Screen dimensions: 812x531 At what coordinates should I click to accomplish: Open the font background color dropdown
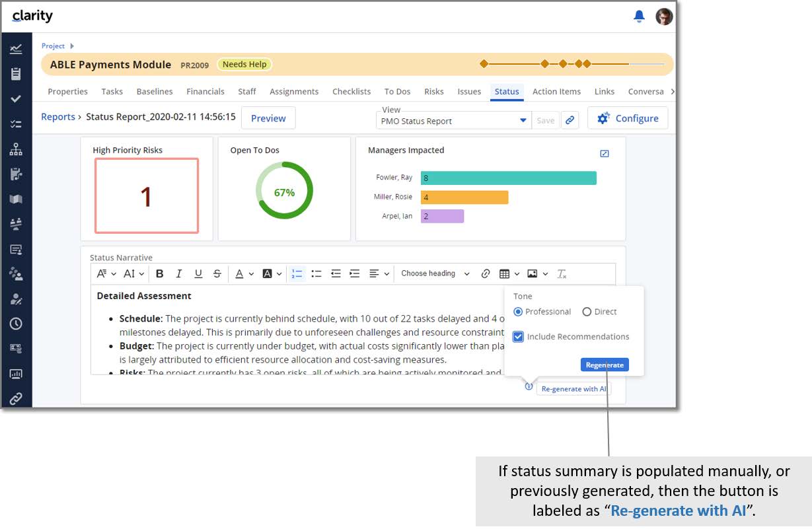click(272, 273)
